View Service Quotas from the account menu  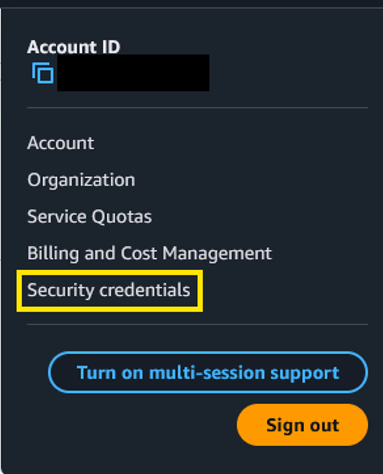pos(90,216)
